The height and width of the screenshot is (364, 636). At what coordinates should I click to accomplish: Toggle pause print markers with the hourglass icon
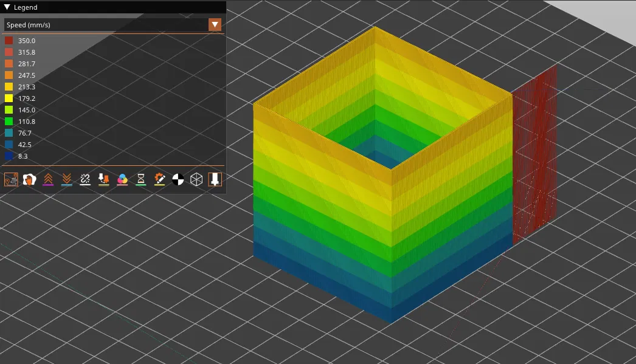[140, 179]
